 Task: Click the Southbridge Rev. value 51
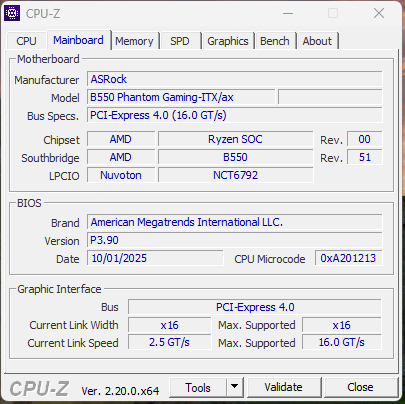(x=365, y=157)
